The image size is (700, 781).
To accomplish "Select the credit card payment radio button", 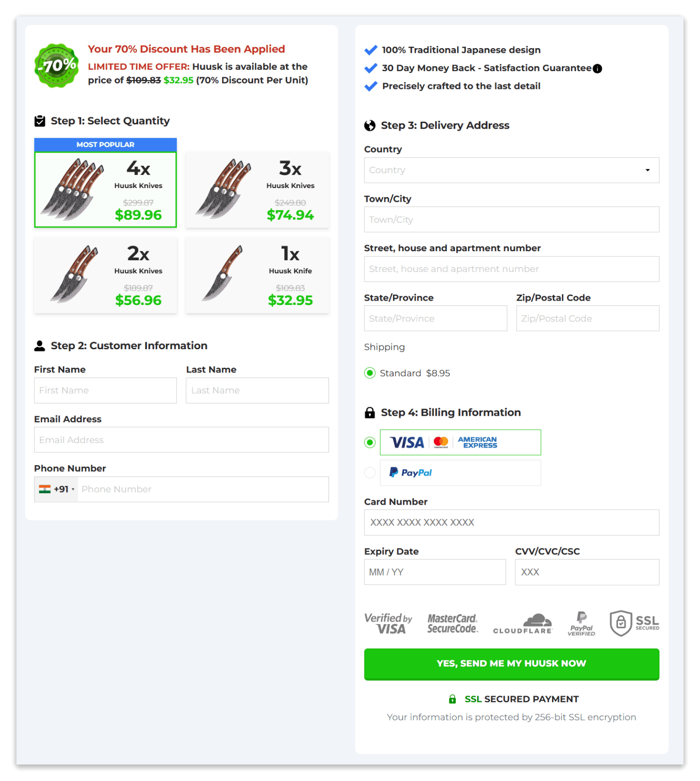I will click(x=370, y=443).
